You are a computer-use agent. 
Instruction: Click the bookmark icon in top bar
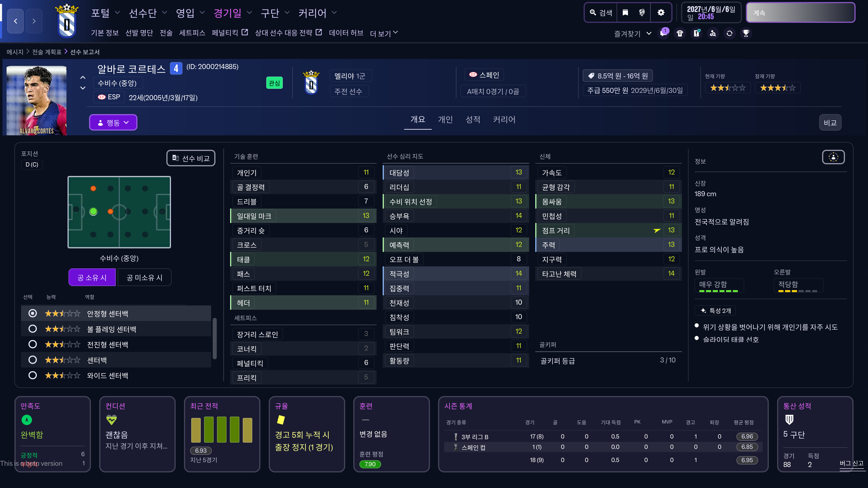[625, 13]
